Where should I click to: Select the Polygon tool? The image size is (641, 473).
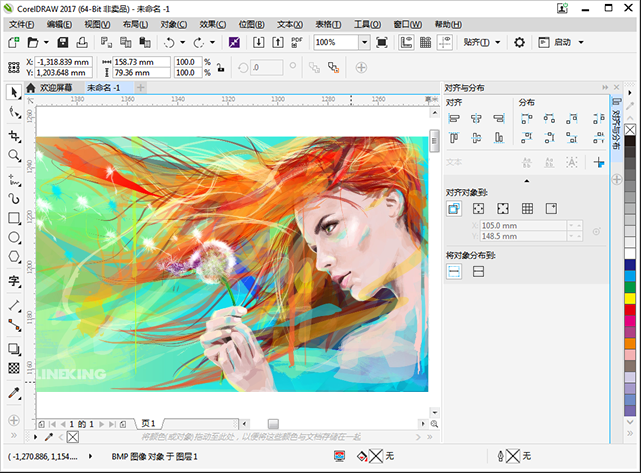(x=14, y=257)
